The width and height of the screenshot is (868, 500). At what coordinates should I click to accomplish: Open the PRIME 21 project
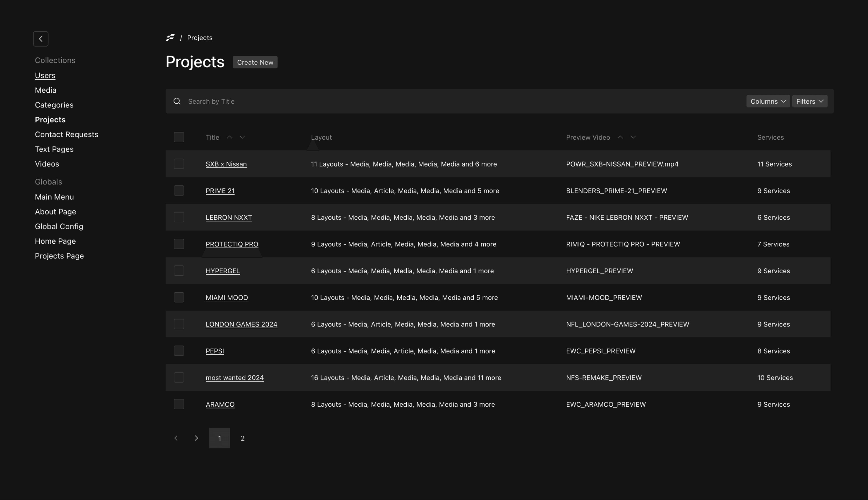220,191
